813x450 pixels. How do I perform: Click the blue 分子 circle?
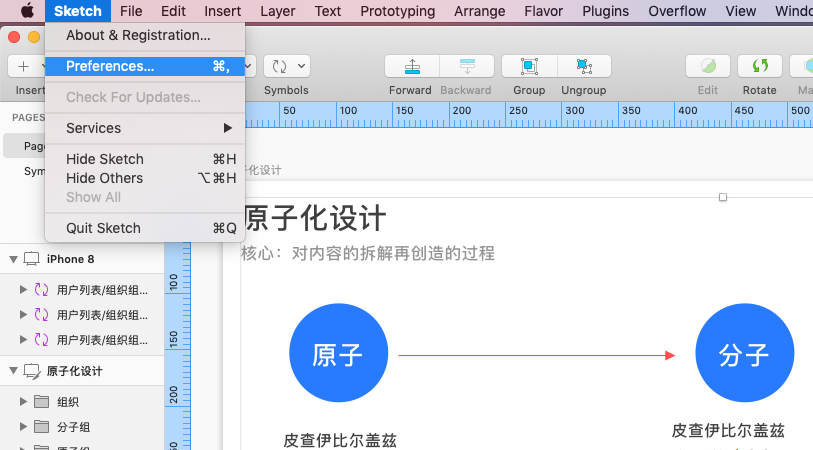click(745, 353)
